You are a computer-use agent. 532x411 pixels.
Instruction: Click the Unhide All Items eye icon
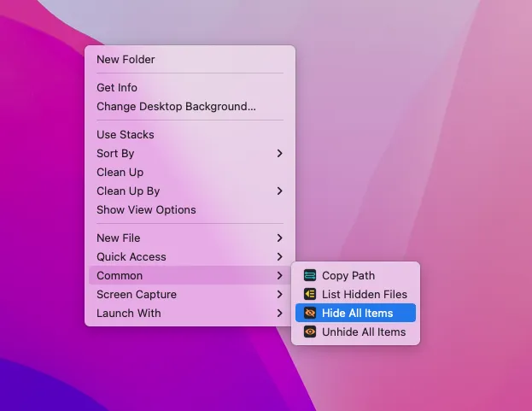pyautogui.click(x=310, y=332)
